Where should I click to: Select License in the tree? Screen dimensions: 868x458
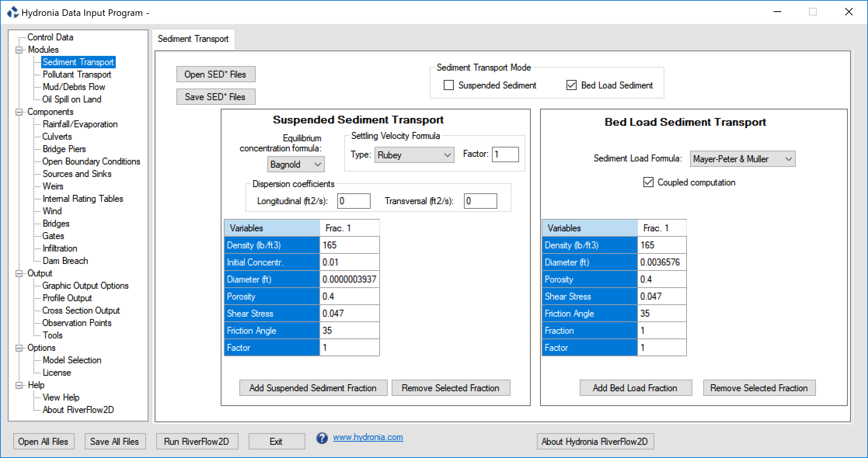coord(57,373)
